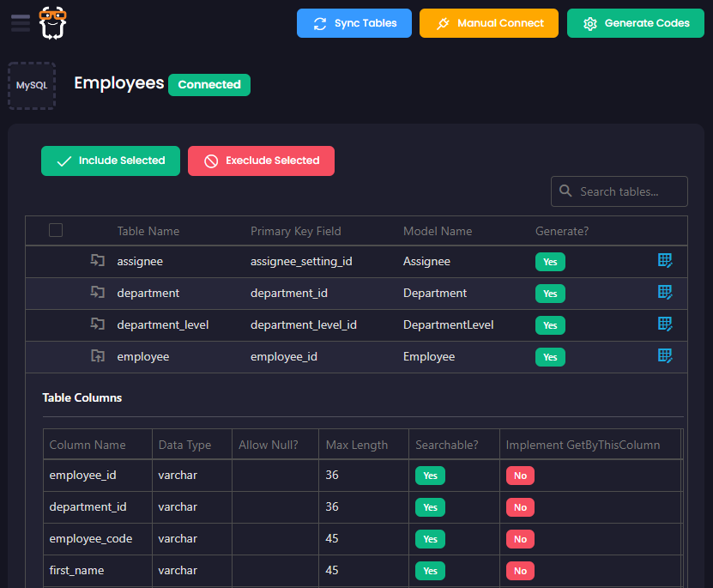Toggle GetByThisColumn No for first_name
The width and height of the screenshot is (713, 588).
tap(520, 571)
